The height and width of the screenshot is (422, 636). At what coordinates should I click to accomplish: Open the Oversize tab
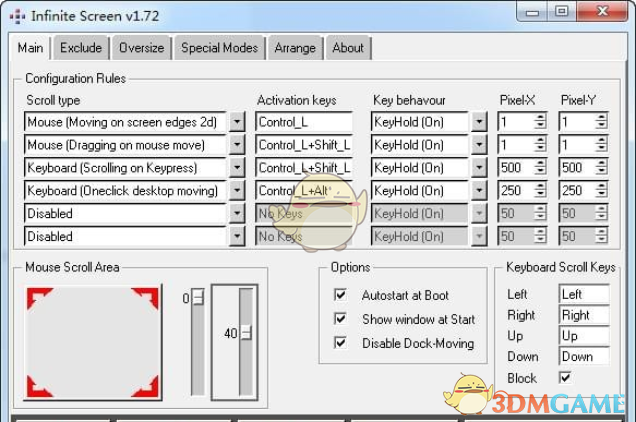click(x=142, y=48)
